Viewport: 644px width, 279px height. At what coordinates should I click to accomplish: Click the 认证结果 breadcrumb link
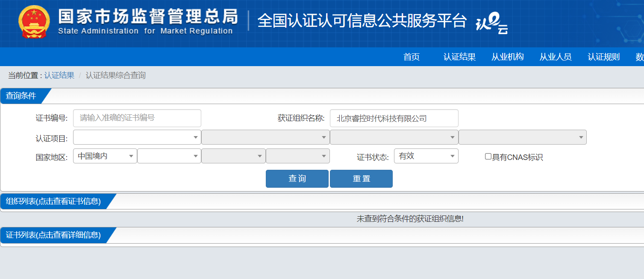[x=59, y=76]
